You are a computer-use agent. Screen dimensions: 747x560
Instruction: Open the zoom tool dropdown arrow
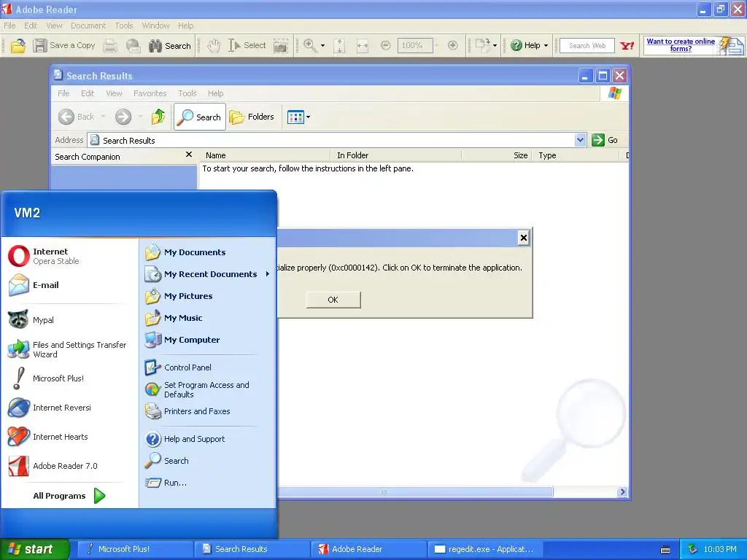(322, 46)
